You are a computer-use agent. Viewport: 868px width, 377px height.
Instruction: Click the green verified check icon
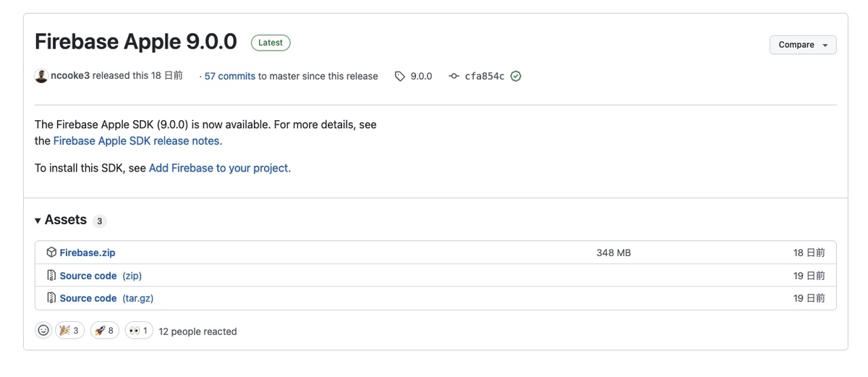pos(516,76)
